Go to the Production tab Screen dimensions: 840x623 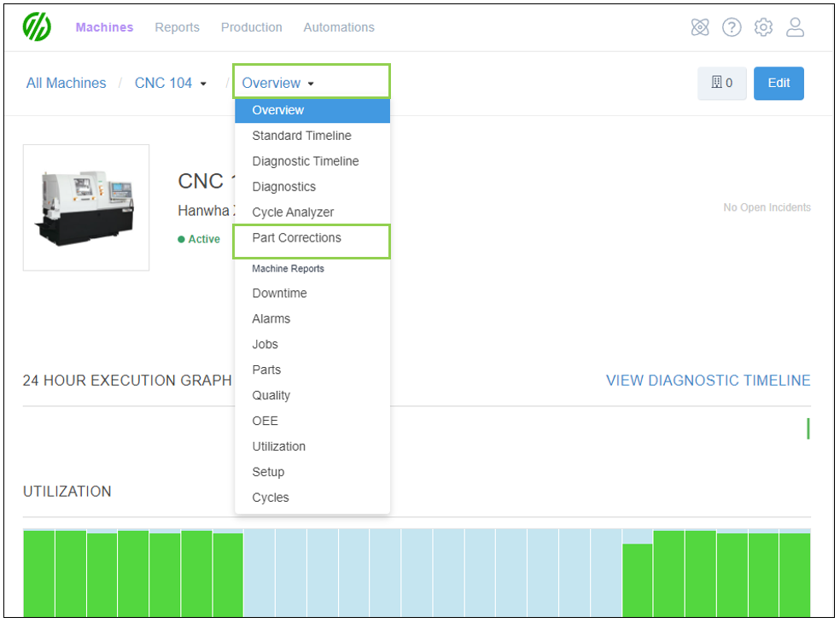coord(251,27)
